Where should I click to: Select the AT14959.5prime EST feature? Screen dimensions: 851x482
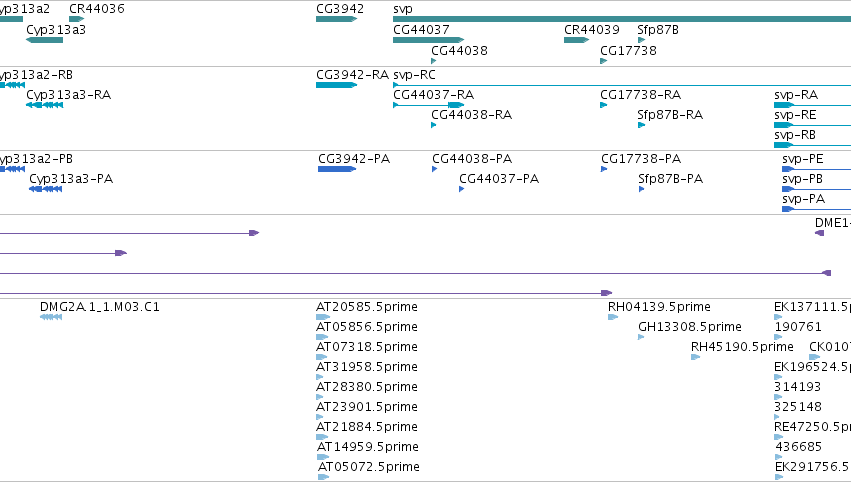tap(323, 457)
